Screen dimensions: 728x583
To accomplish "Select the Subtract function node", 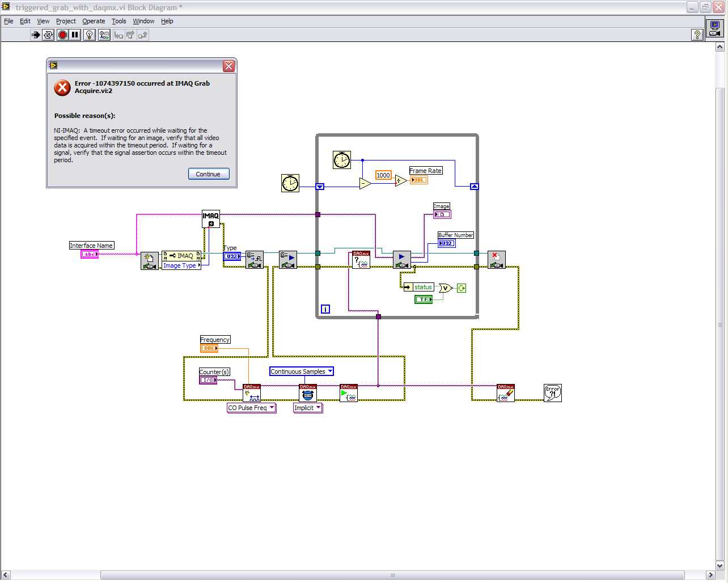I will pos(366,183).
